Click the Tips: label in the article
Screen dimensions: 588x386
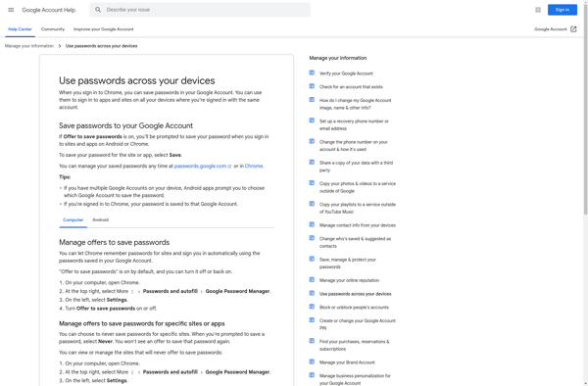click(65, 177)
